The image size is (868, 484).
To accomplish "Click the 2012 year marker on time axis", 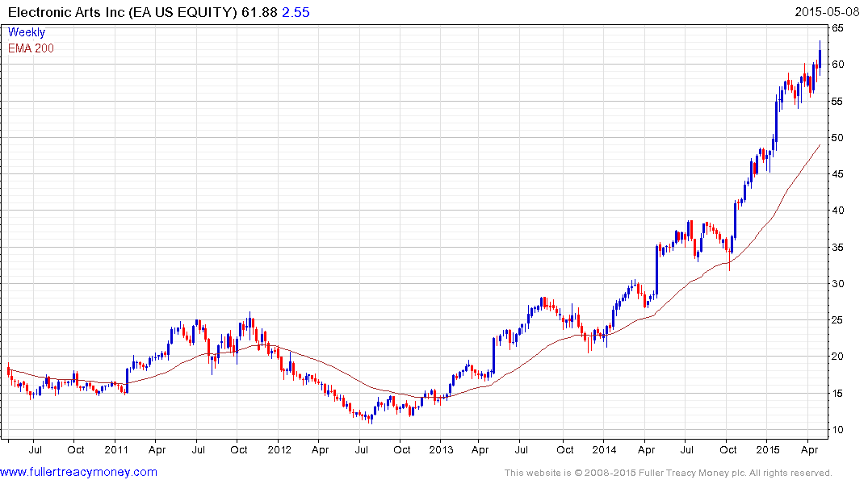I will pyautogui.click(x=279, y=448).
